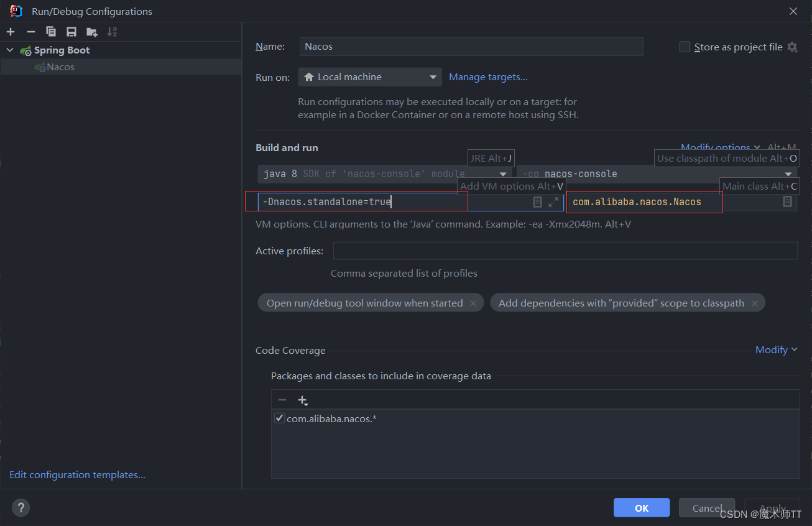Open Edit configuration templates link
Viewport: 812px width, 526px height.
click(x=77, y=475)
